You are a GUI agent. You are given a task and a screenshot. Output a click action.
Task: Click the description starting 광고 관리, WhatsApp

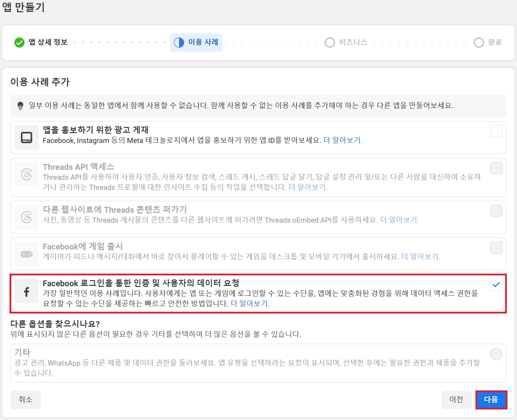(x=247, y=368)
